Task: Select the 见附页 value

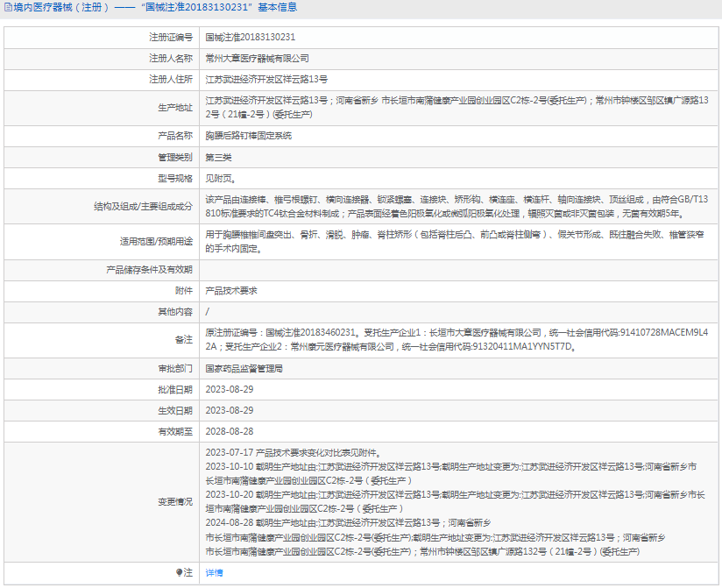Action: (x=221, y=178)
